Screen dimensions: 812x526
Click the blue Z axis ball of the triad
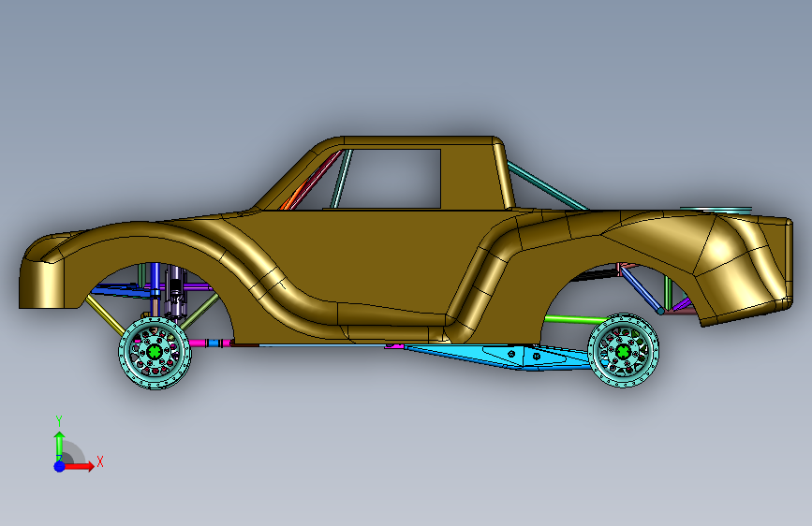(x=59, y=466)
